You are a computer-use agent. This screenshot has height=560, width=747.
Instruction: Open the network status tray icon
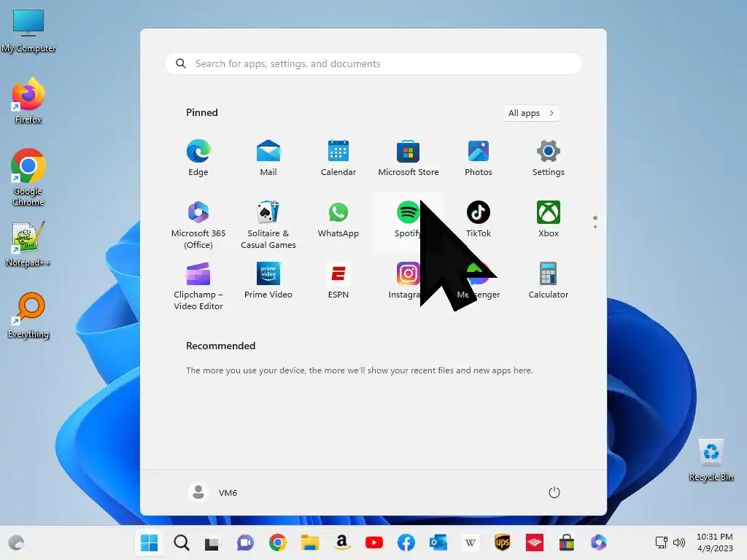click(661, 542)
